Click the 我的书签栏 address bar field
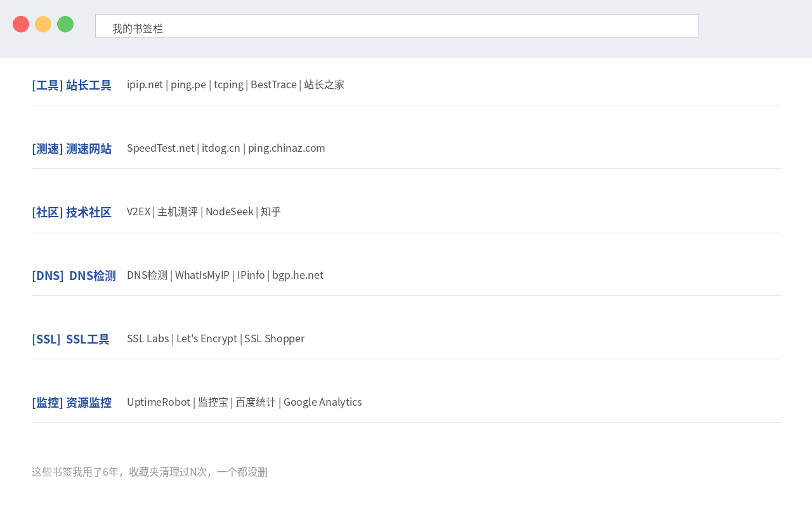 pos(396,26)
